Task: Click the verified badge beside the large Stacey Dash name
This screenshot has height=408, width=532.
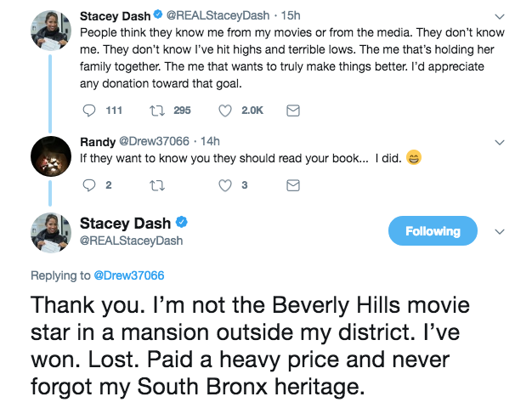Action: pos(182,223)
